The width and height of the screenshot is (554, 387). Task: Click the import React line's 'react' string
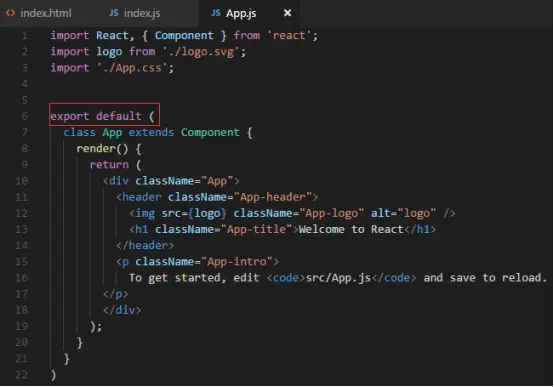[x=289, y=36]
